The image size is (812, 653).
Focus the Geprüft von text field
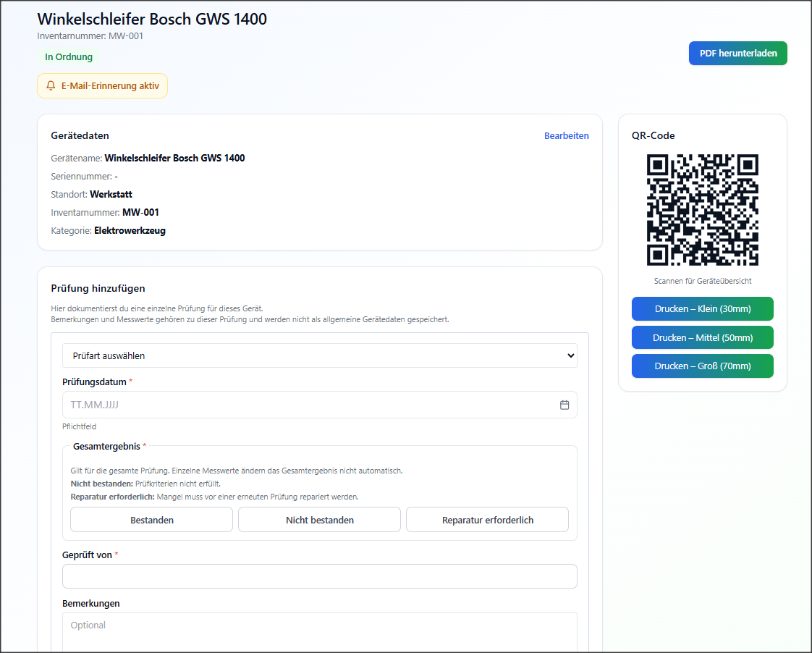(320, 576)
